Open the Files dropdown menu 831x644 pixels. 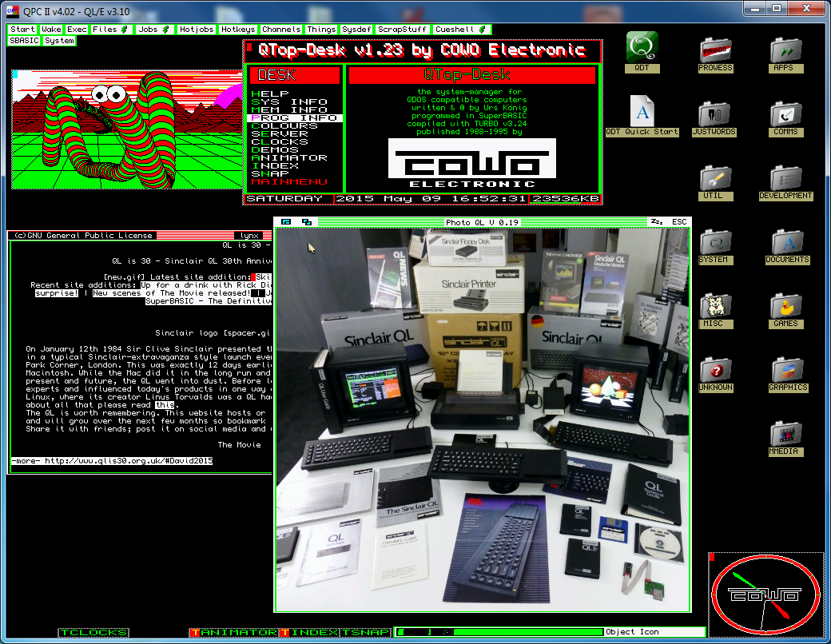point(111,30)
